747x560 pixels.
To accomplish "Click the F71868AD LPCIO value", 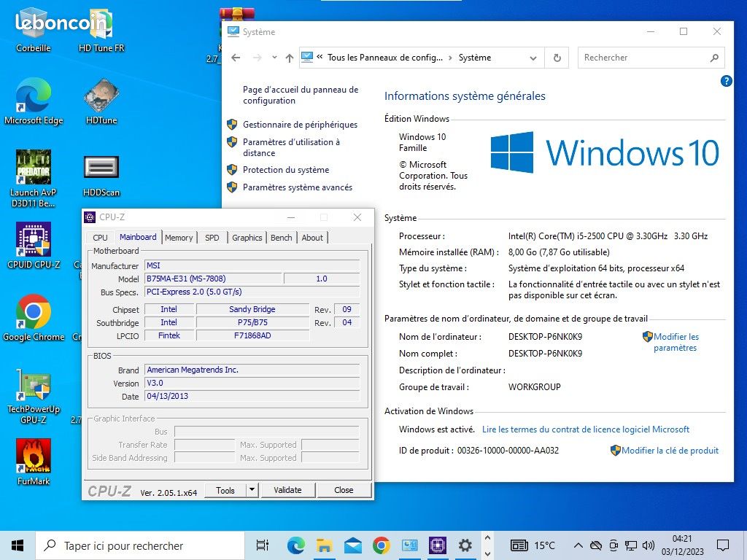I will (x=252, y=335).
